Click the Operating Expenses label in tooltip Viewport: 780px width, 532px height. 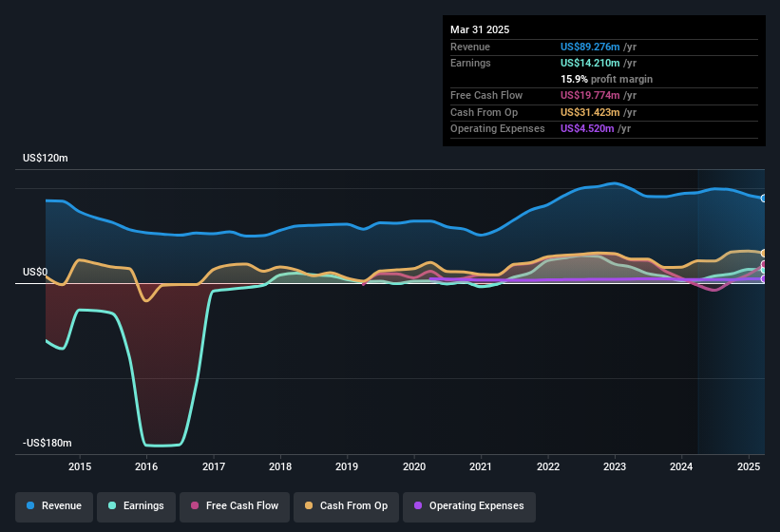pyautogui.click(x=498, y=129)
